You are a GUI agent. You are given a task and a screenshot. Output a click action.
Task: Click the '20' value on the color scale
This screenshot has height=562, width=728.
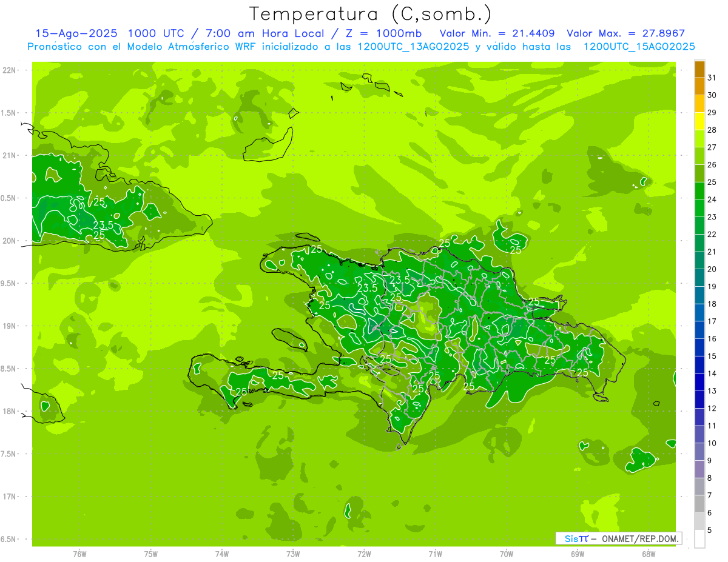pyautogui.click(x=712, y=269)
